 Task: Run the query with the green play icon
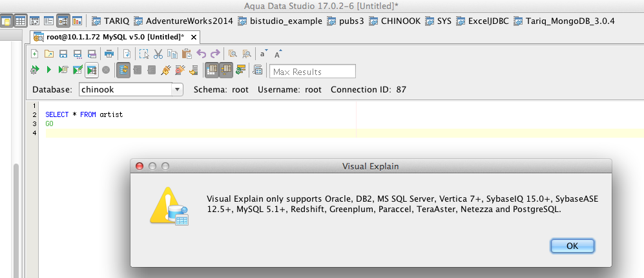coord(49,70)
